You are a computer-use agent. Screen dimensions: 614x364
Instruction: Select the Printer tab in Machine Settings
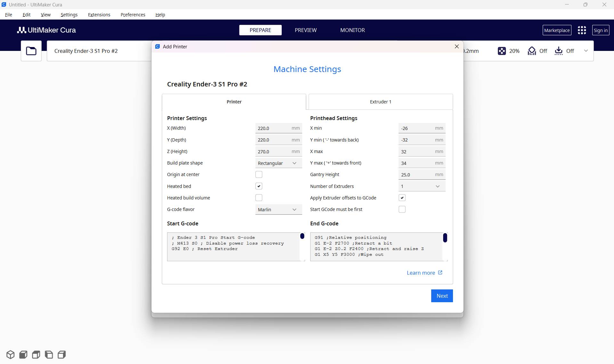(x=234, y=102)
